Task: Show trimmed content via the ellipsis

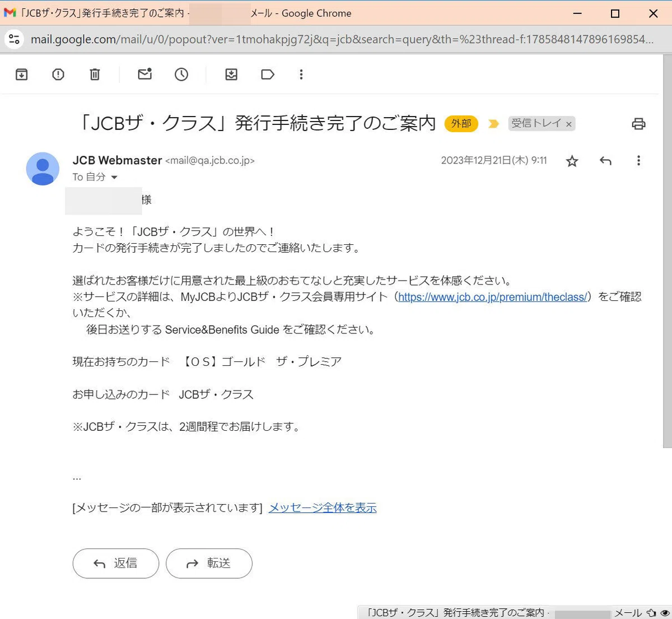Action: pos(77,477)
